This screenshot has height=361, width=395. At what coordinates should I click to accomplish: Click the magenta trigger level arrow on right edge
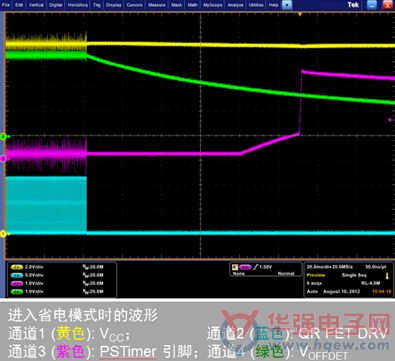tap(390, 120)
